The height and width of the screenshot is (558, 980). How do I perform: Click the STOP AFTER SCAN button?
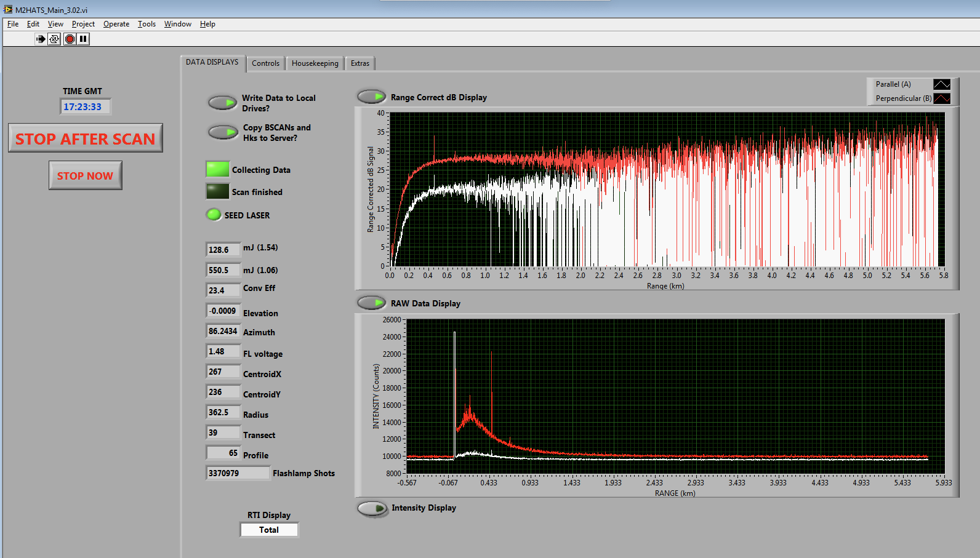86,138
